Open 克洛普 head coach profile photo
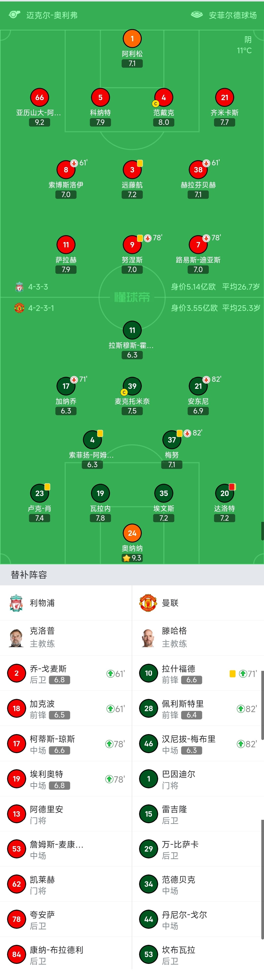The image size is (264, 980). pos(16,638)
